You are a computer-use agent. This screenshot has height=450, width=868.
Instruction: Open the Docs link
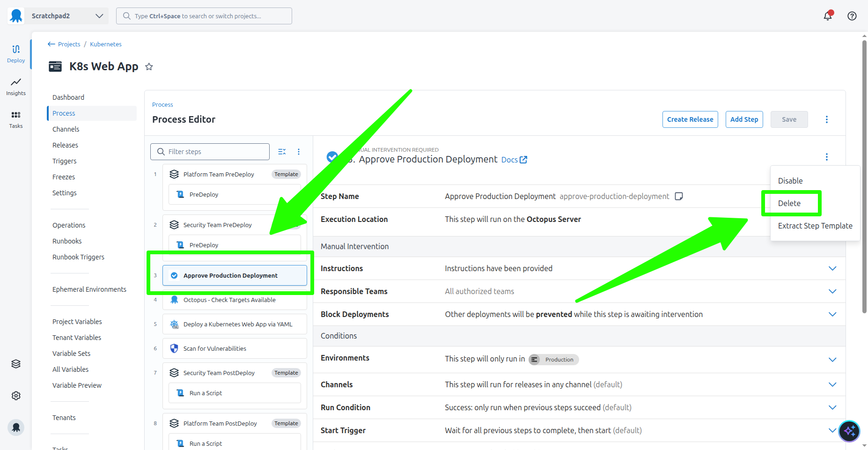pos(514,160)
